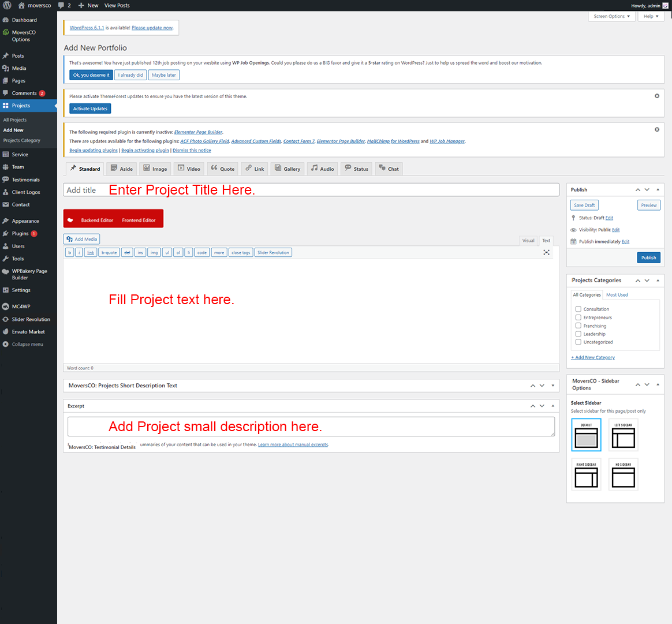Open Dashboard from the sidebar
This screenshot has width=672, height=624.
(x=24, y=20)
